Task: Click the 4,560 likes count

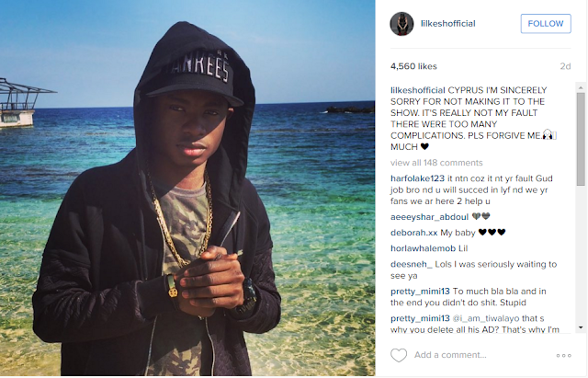Action: pos(413,66)
